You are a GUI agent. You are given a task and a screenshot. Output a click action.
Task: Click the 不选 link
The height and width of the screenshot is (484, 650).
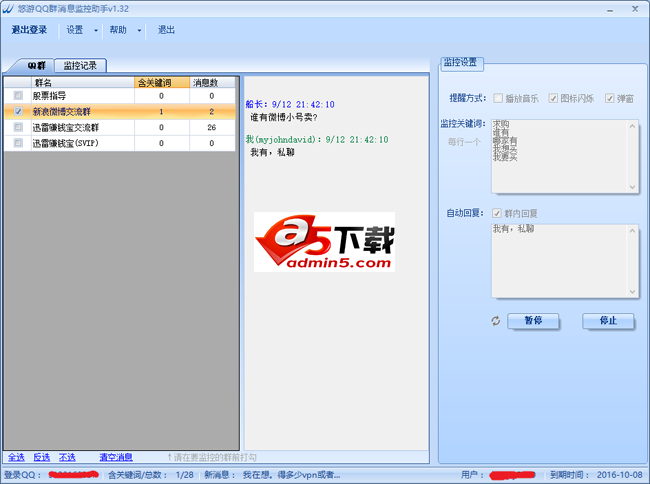point(67,457)
